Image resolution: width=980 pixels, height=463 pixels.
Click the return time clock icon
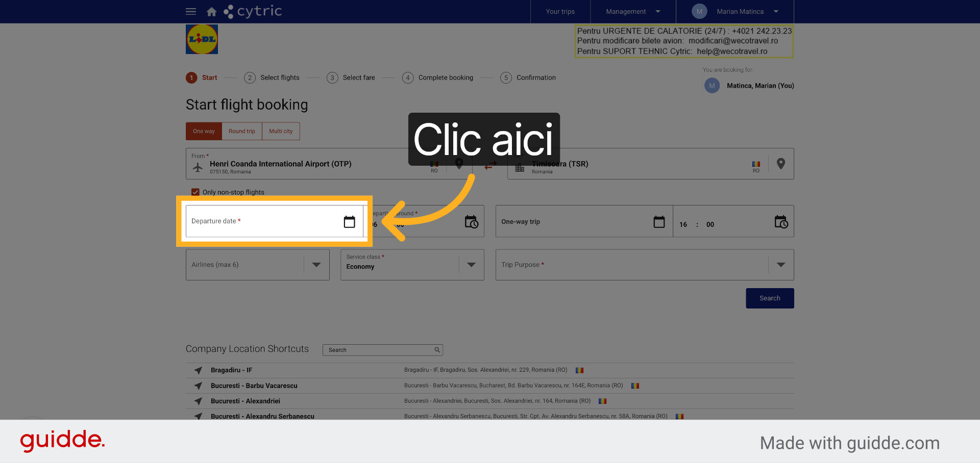[x=781, y=222]
